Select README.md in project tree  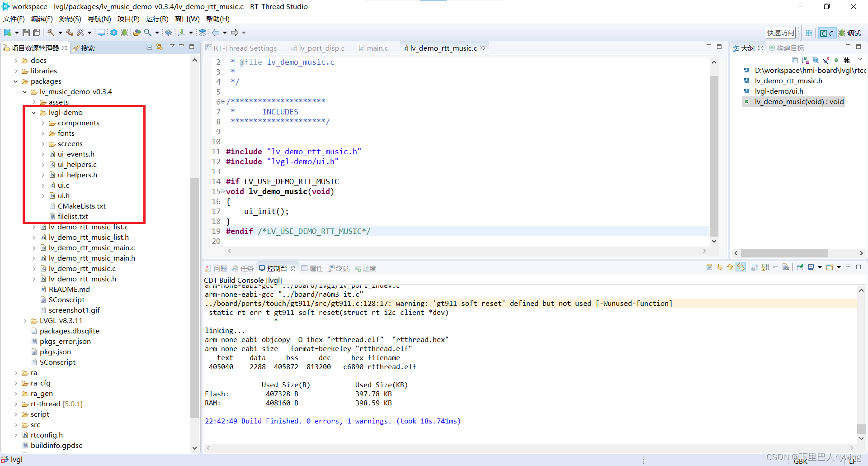(69, 290)
